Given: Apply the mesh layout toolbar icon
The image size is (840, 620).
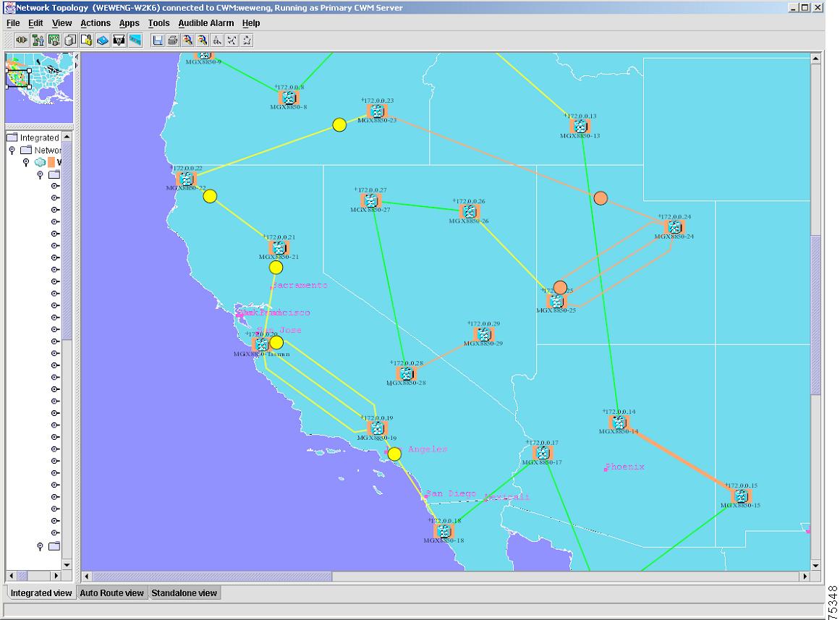Looking at the screenshot, I should pos(232,41).
